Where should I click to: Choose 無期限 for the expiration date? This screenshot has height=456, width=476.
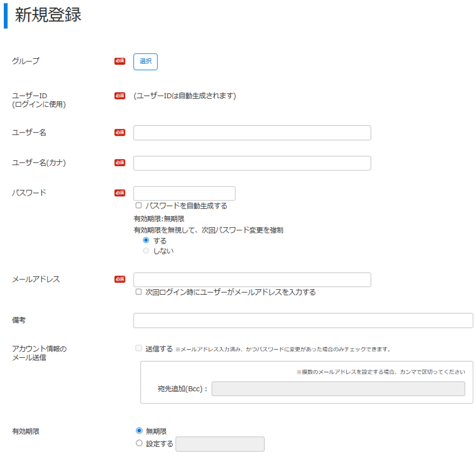click(x=138, y=431)
